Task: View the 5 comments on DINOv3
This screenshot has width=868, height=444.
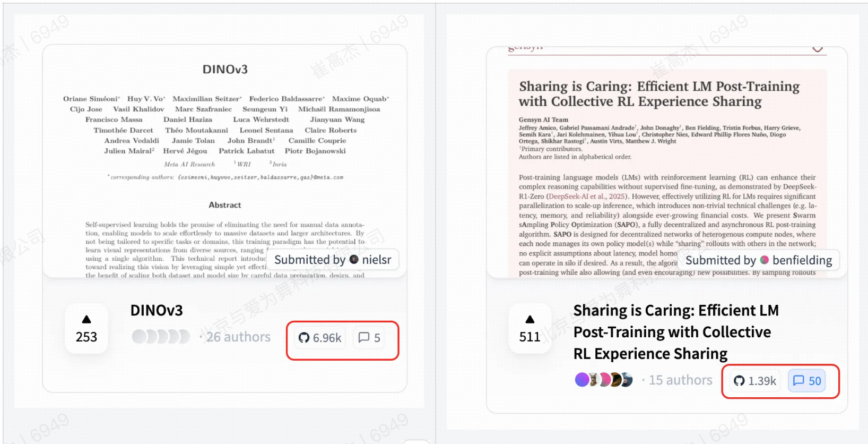Action: (370, 338)
